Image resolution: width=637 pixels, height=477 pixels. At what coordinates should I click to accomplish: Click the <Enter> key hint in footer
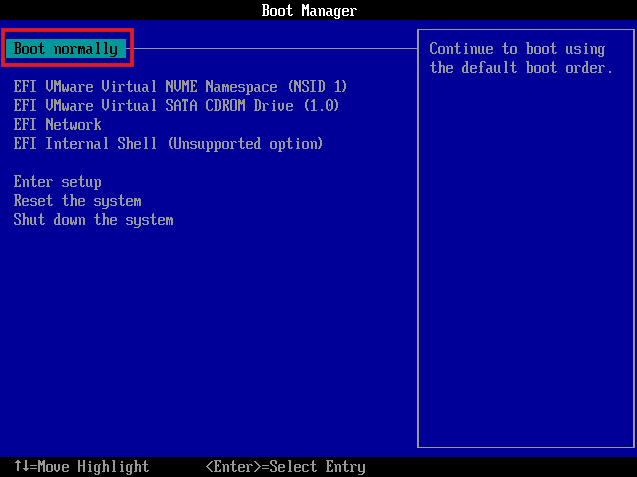[x=237, y=467]
